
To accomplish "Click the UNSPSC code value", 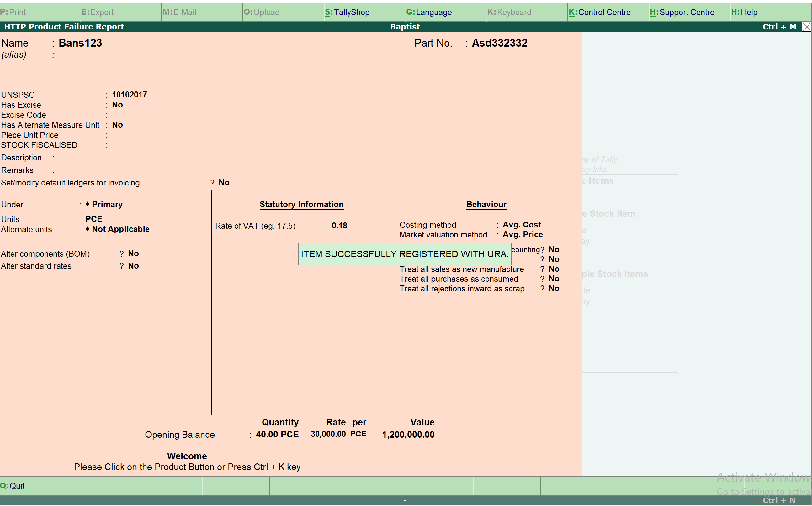I will [x=129, y=95].
